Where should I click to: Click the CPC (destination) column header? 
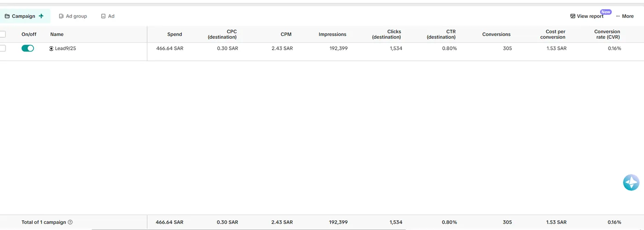[x=222, y=34]
